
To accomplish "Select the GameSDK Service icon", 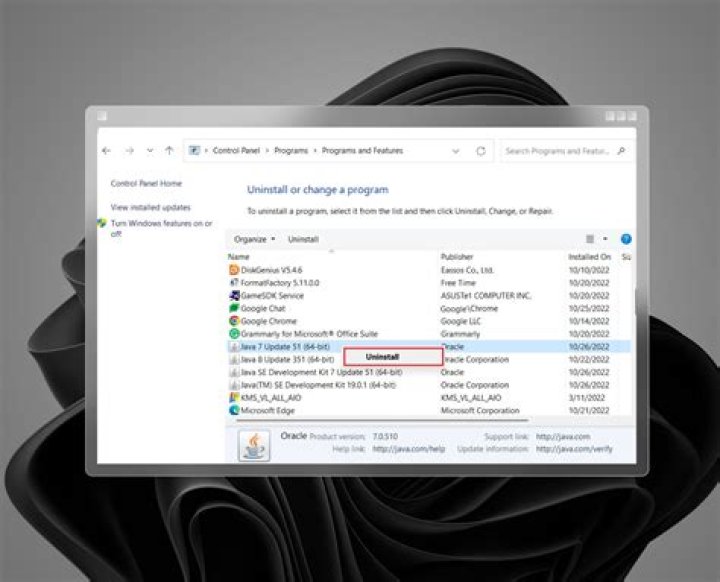I will pos(234,296).
